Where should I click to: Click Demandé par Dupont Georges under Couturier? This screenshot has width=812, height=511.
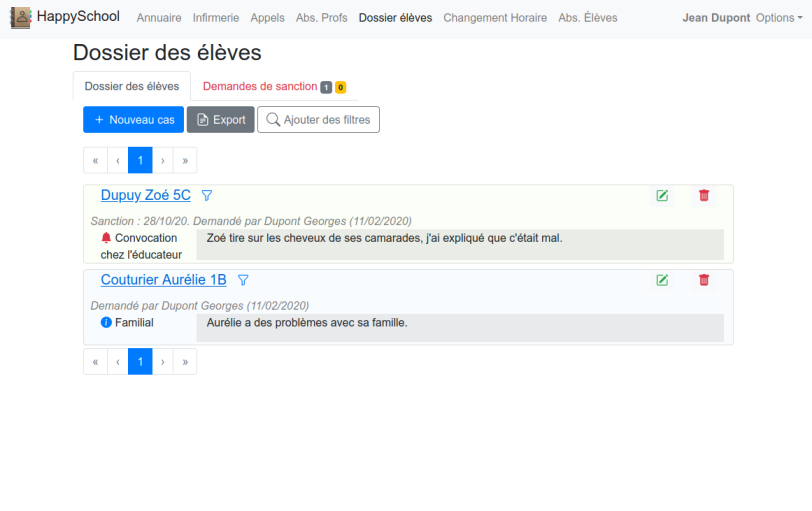200,305
